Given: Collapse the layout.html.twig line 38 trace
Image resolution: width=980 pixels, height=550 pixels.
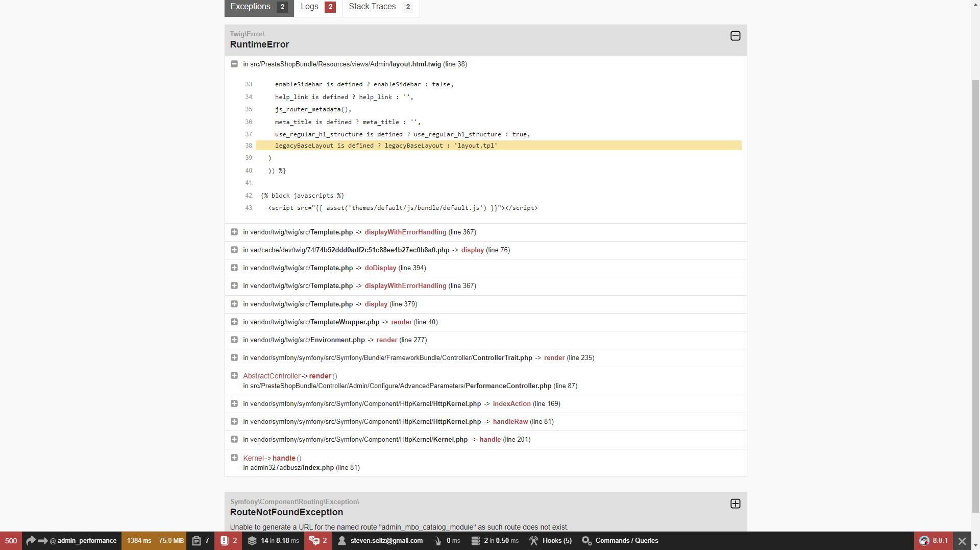Looking at the screenshot, I should pos(234,64).
